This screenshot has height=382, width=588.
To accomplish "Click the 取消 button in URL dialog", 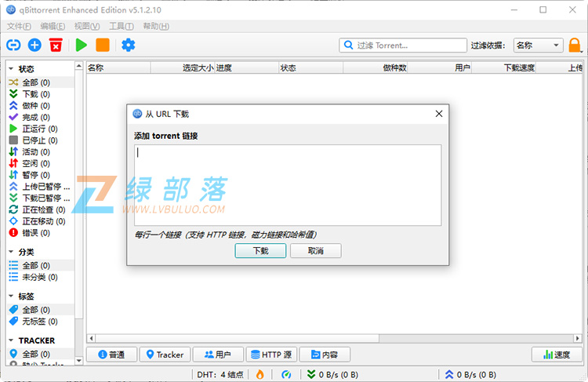I will [316, 251].
